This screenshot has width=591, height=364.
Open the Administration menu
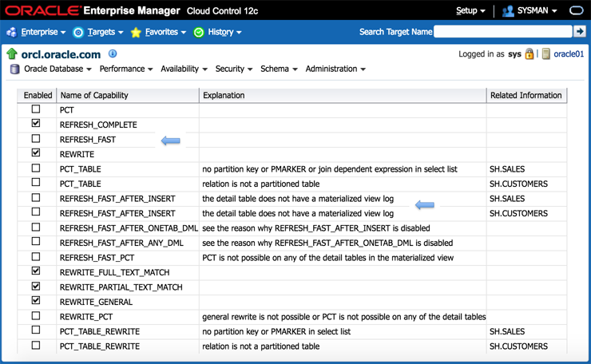335,69
